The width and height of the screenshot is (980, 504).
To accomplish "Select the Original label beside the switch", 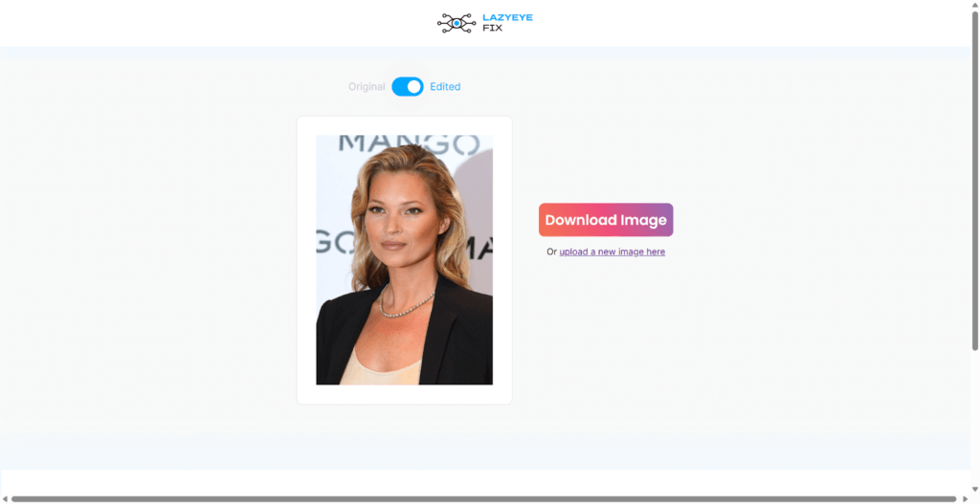I will coord(367,87).
